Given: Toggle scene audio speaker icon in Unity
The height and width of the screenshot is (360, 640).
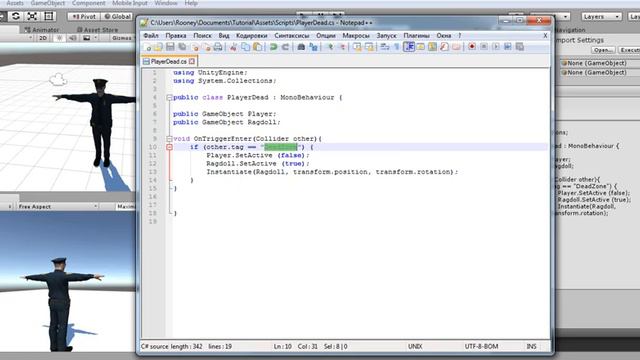Looking at the screenshot, I should [x=73, y=38].
